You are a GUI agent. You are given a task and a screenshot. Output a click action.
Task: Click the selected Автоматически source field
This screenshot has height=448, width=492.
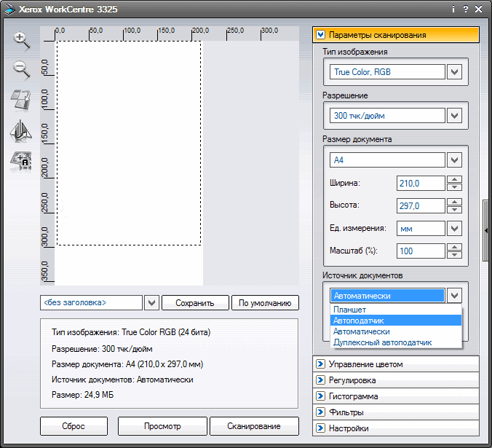387,296
